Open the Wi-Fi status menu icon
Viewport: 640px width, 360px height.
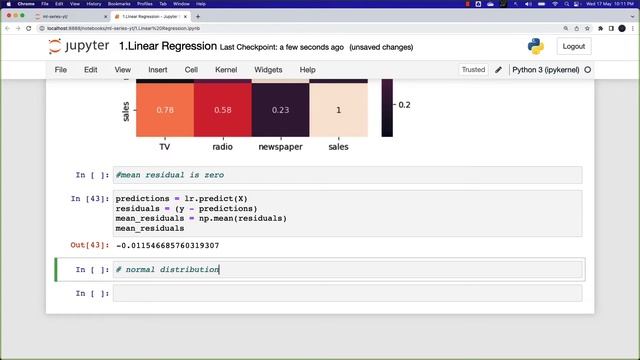555,4
